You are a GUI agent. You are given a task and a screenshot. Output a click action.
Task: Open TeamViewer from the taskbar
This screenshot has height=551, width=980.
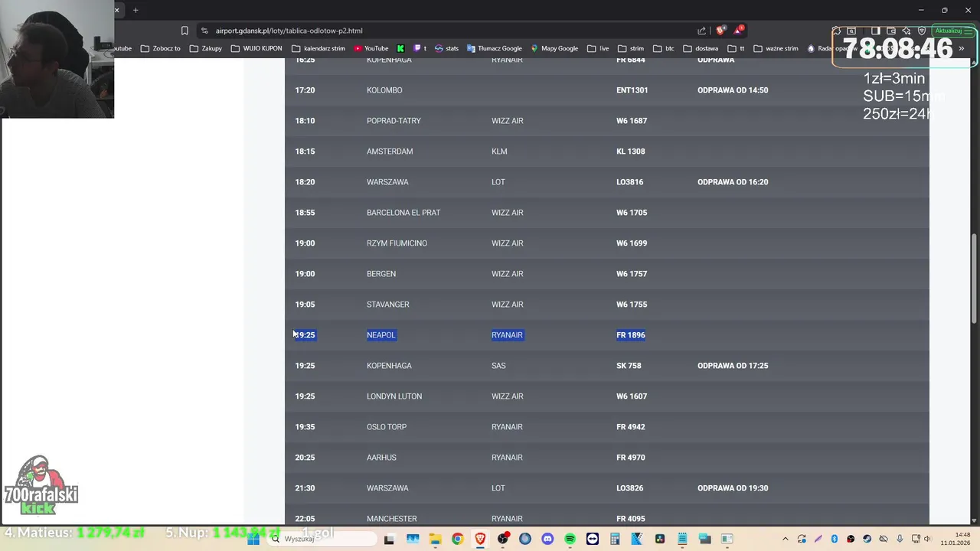(593, 539)
